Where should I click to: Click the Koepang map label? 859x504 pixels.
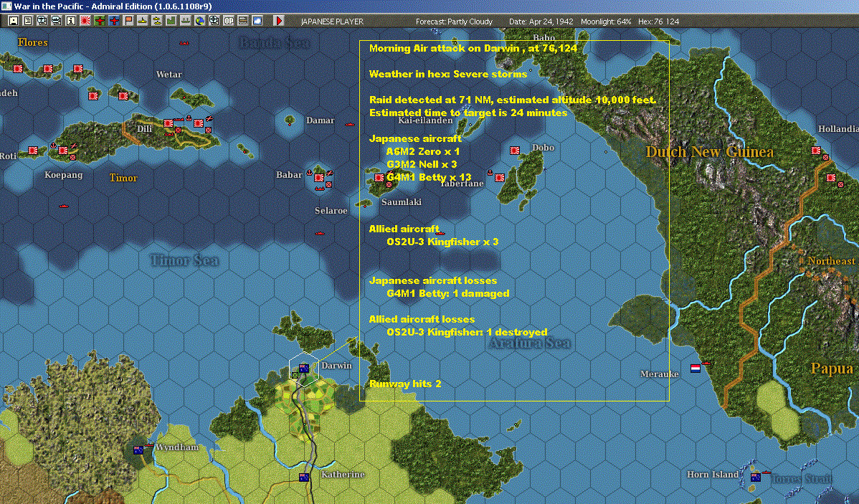point(64,176)
